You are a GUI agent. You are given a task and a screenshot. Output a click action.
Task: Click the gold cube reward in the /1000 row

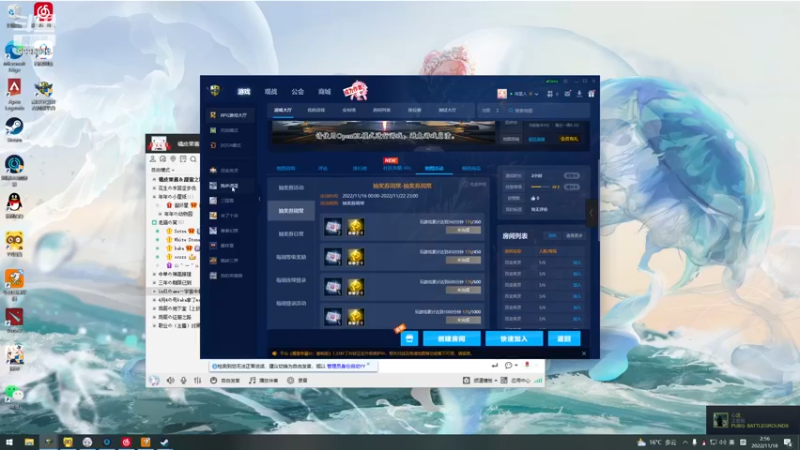click(x=356, y=317)
